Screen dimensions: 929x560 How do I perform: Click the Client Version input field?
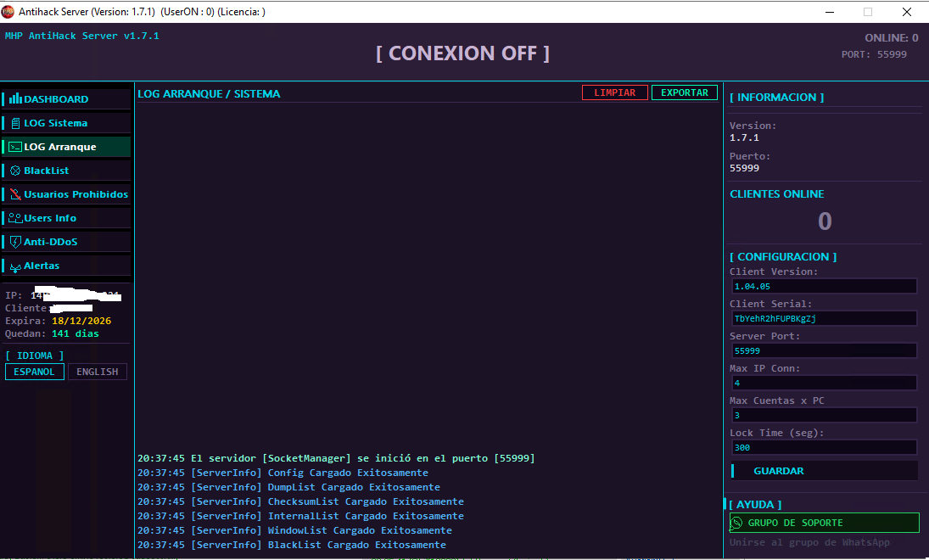pos(824,286)
